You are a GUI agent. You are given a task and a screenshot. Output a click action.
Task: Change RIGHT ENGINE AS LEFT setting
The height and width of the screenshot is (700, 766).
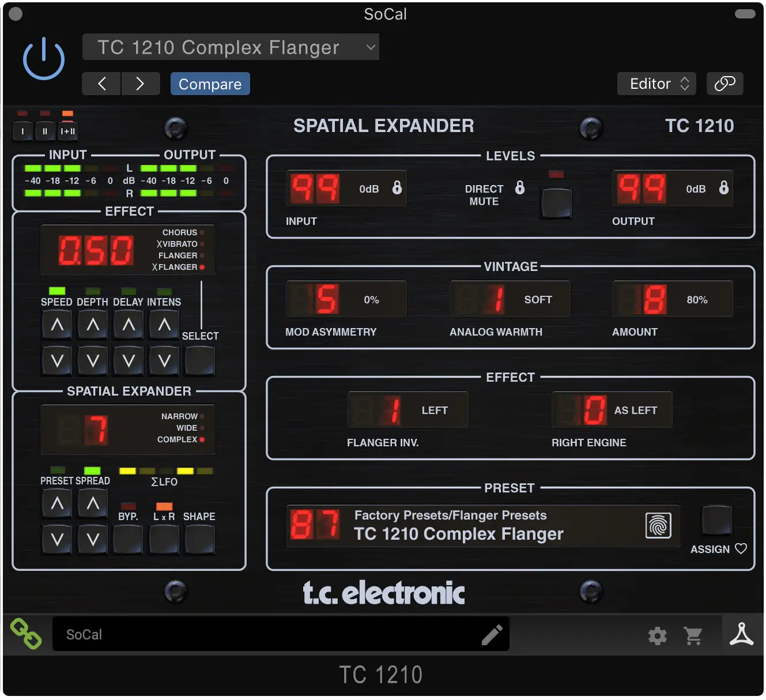[612, 410]
